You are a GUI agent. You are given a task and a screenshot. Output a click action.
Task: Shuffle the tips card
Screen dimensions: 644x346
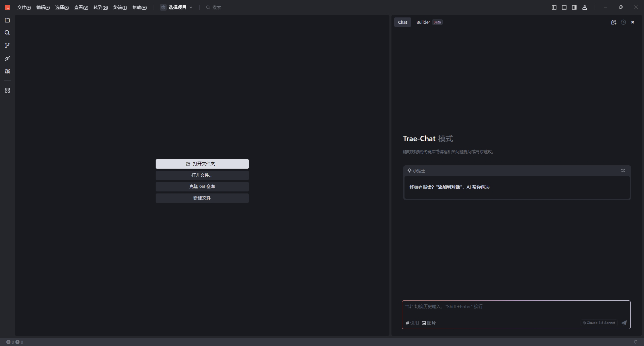623,171
